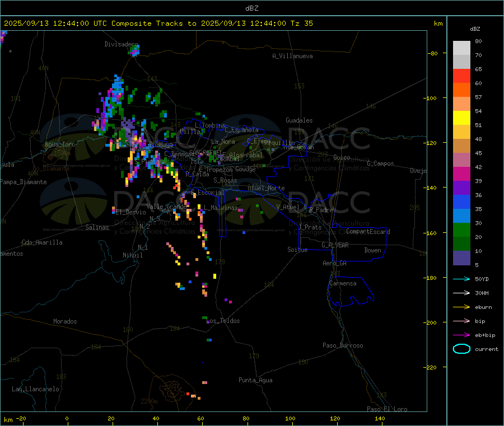Viewport: 504px width, 426px height.
Task: Click the -80 km axis tick label
Action: pyautogui.click(x=433, y=53)
